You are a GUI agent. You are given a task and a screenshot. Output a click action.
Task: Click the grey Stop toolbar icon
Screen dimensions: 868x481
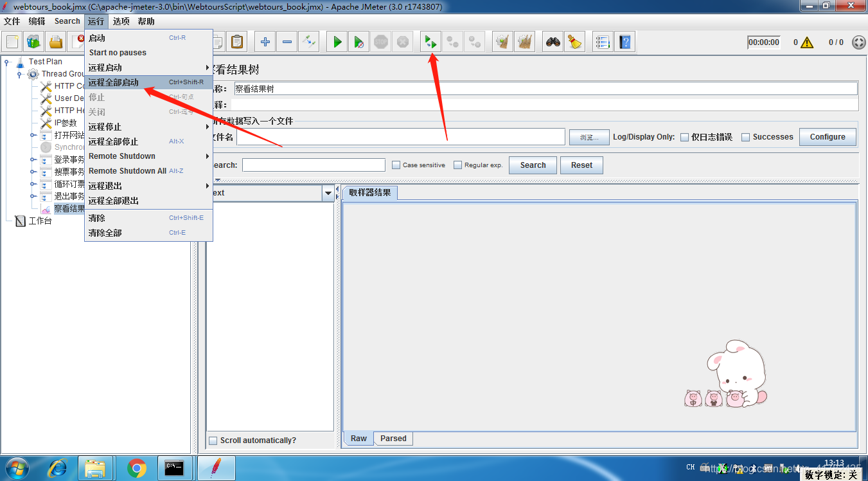(381, 42)
